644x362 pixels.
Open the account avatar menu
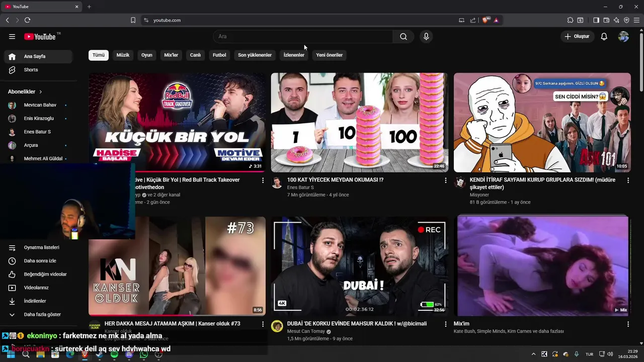[x=623, y=37]
